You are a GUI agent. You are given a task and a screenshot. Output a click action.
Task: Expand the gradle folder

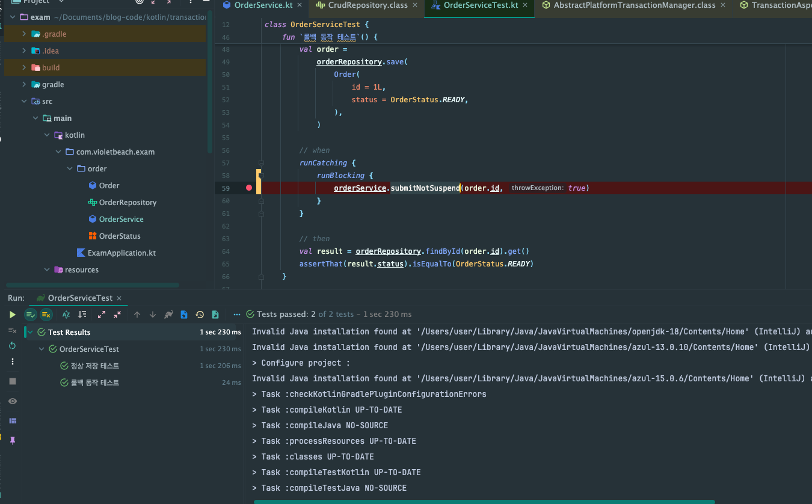tap(24, 84)
